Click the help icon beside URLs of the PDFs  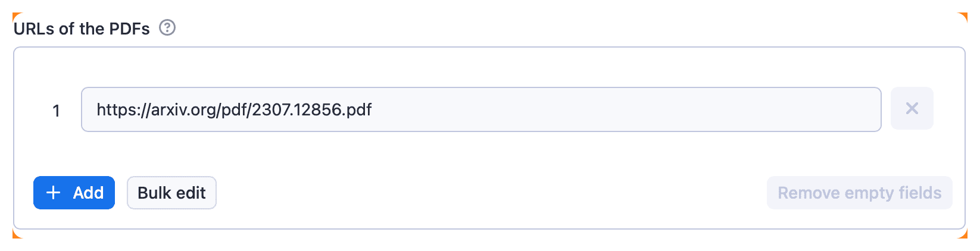coord(167,28)
